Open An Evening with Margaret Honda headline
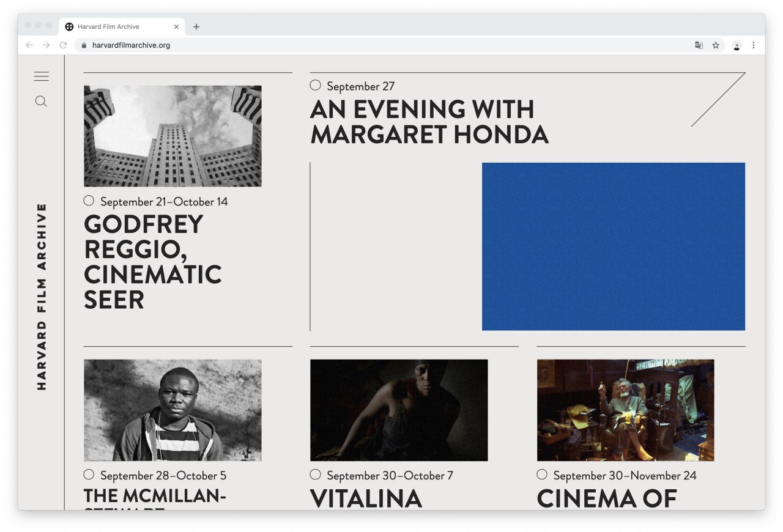The height and width of the screenshot is (532, 783). click(429, 122)
